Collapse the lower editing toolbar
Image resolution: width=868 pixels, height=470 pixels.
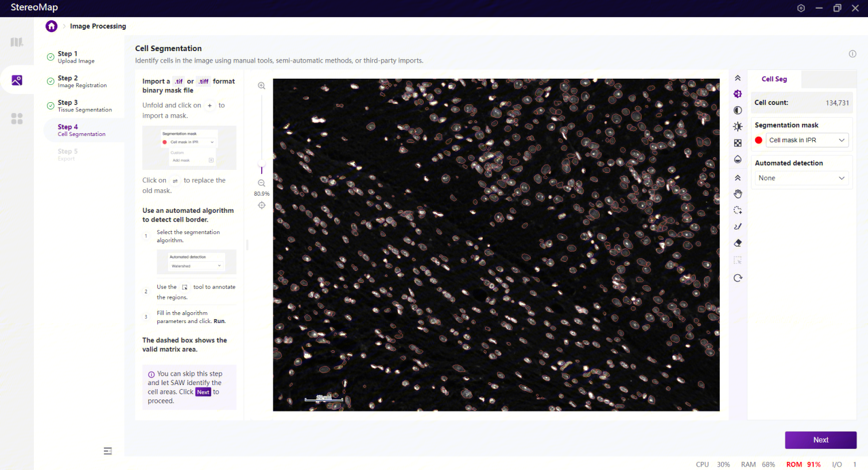738,178
